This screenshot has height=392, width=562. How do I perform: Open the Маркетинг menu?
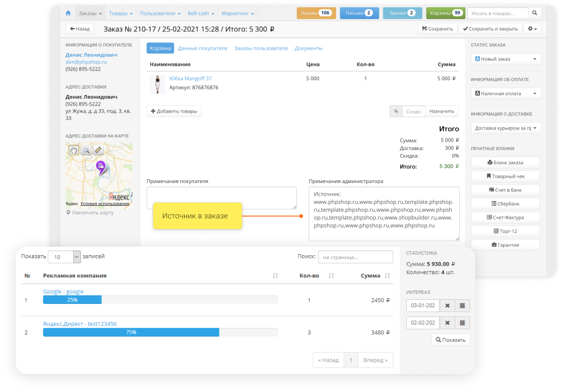238,13
